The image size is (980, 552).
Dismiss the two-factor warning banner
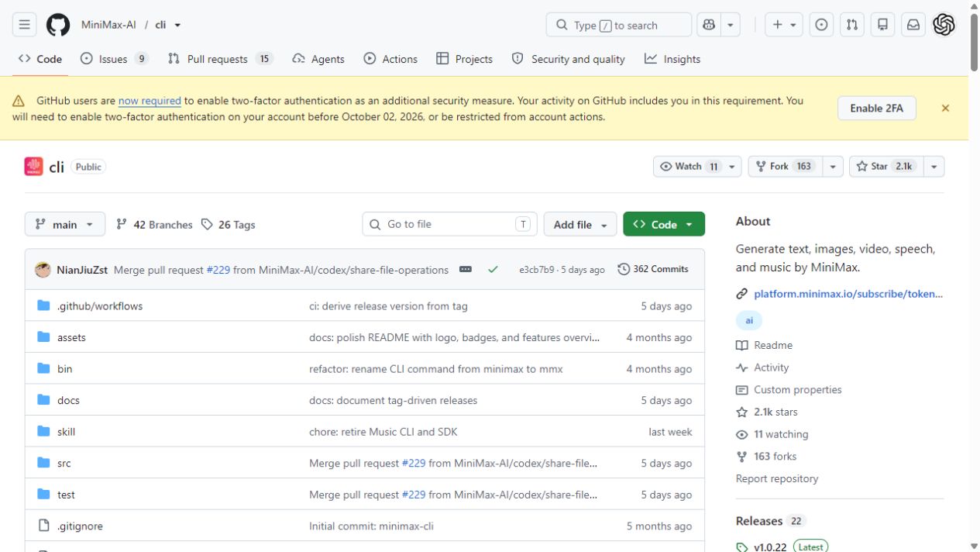click(945, 109)
